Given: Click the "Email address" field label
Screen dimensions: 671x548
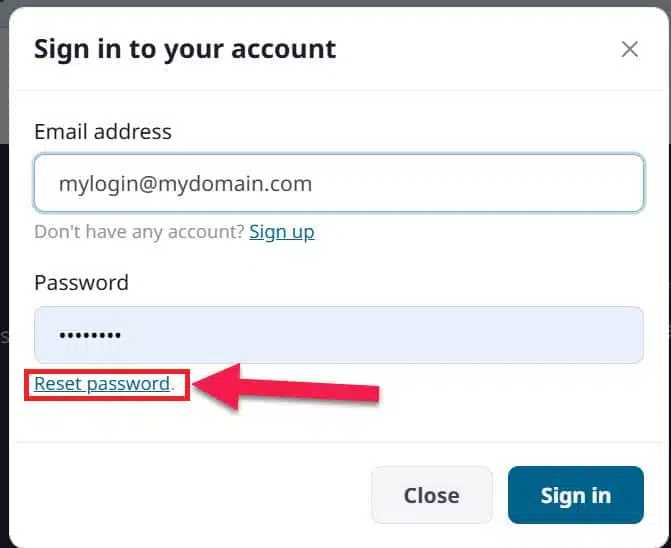Looking at the screenshot, I should coord(103,132).
